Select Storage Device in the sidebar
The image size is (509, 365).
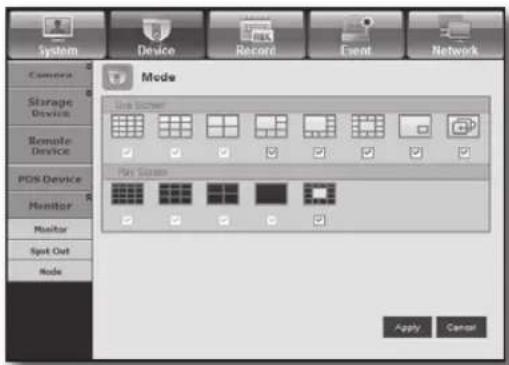coord(50,107)
